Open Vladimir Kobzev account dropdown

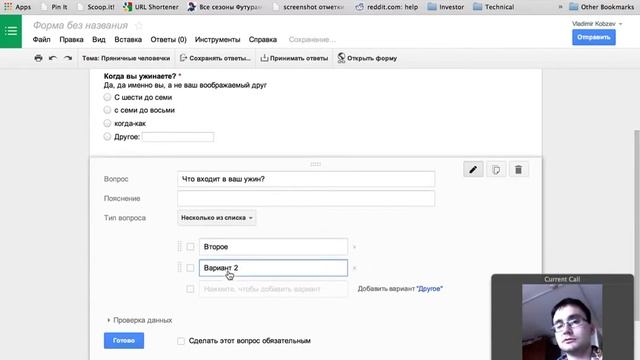tap(597, 24)
